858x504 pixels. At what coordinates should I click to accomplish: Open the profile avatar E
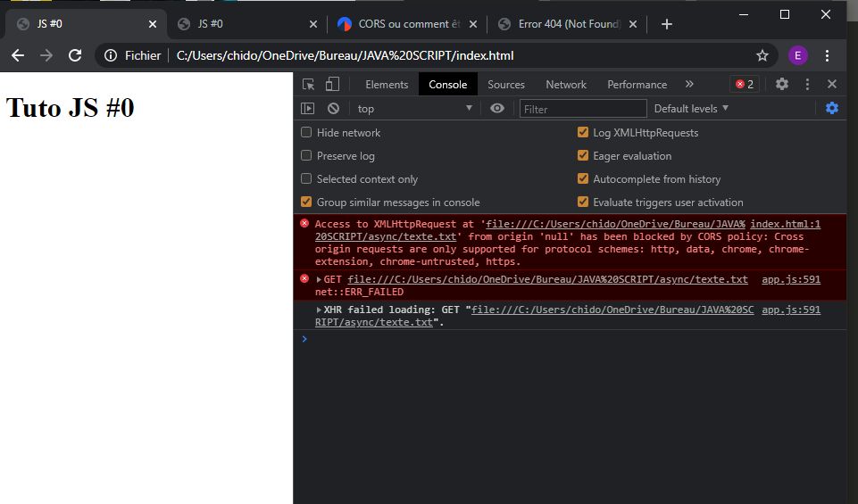pyautogui.click(x=798, y=55)
